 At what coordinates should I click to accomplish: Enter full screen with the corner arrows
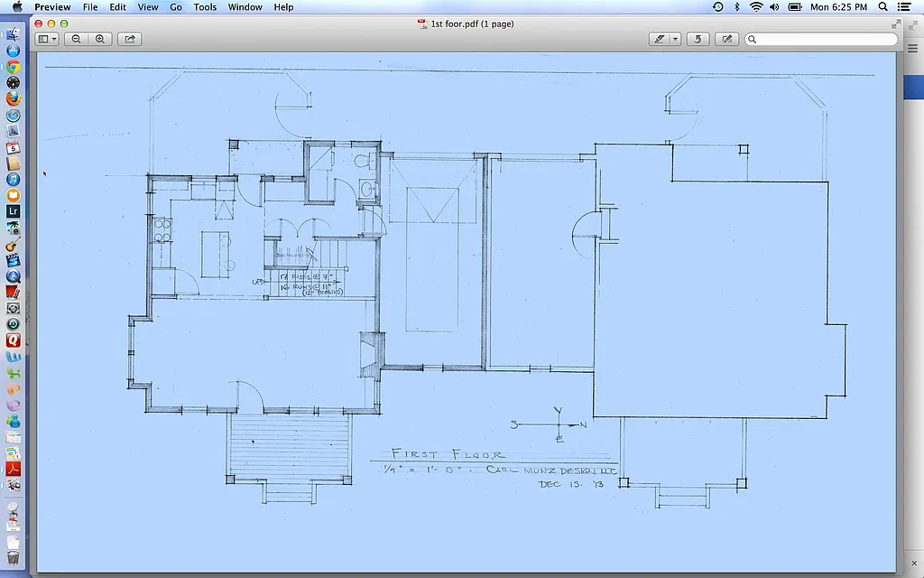(x=896, y=23)
